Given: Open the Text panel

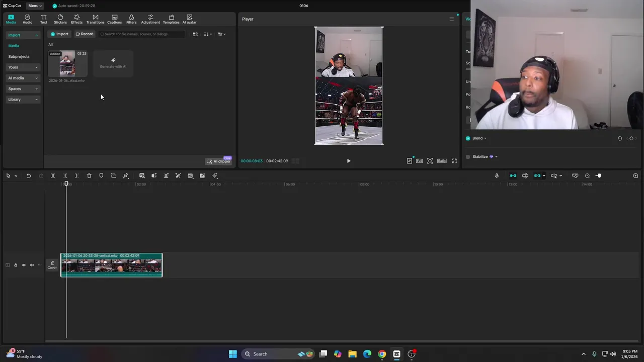Looking at the screenshot, I should (44, 19).
